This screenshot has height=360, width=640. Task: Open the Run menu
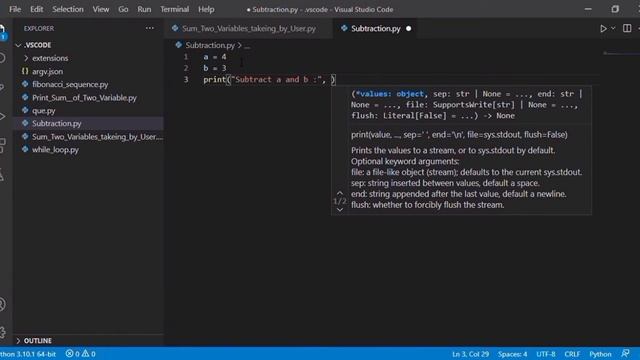[144, 9]
